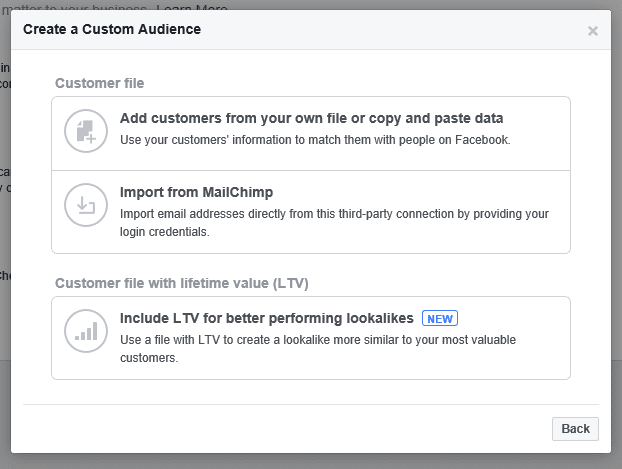Click the word 'MailChimp' in the import option
The height and width of the screenshot is (469, 622).
pos(236,192)
